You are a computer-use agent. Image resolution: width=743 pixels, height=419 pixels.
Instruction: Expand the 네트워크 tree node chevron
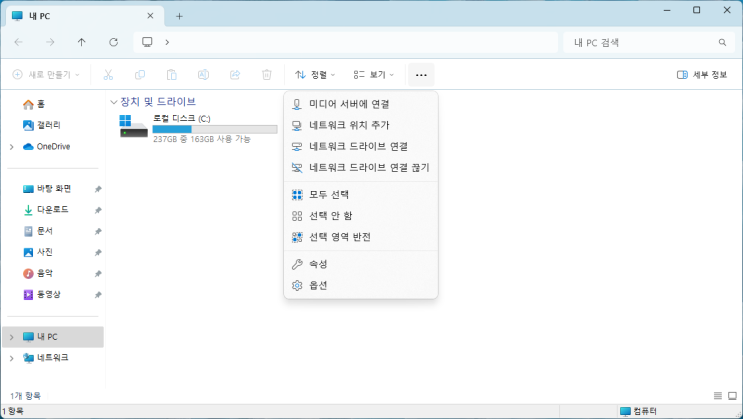click(11, 358)
